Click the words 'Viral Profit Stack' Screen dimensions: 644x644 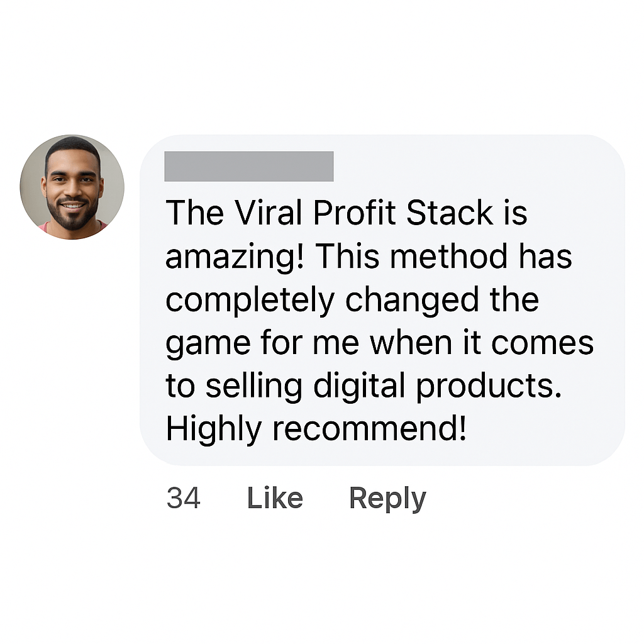[x=364, y=213]
